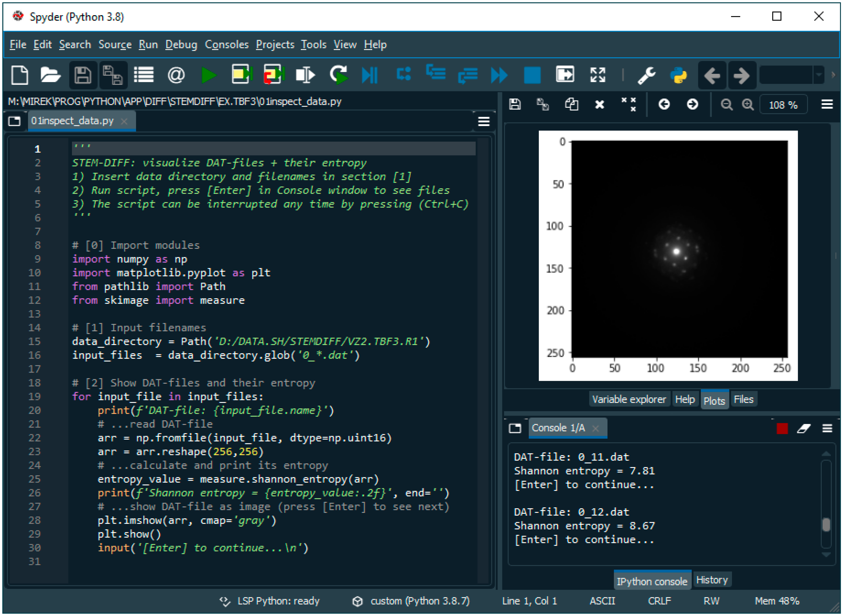Open the Plots pane options menu

[827, 105]
